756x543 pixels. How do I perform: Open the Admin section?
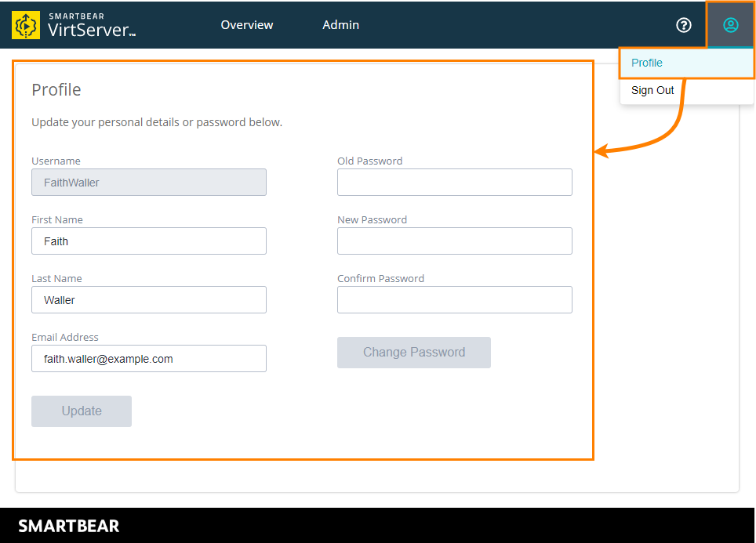coord(340,24)
